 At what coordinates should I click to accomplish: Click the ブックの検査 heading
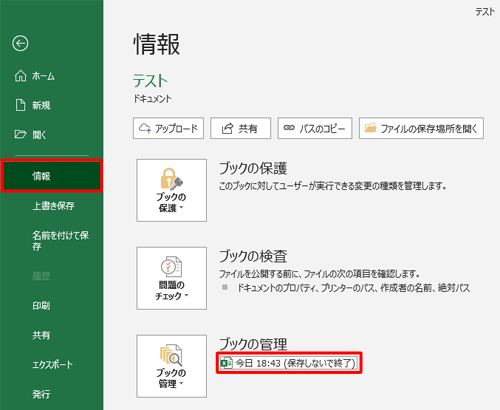tap(253, 256)
